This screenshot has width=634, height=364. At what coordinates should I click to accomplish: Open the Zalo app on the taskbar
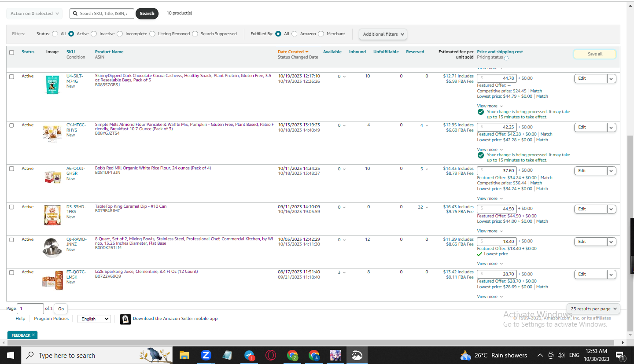206,355
